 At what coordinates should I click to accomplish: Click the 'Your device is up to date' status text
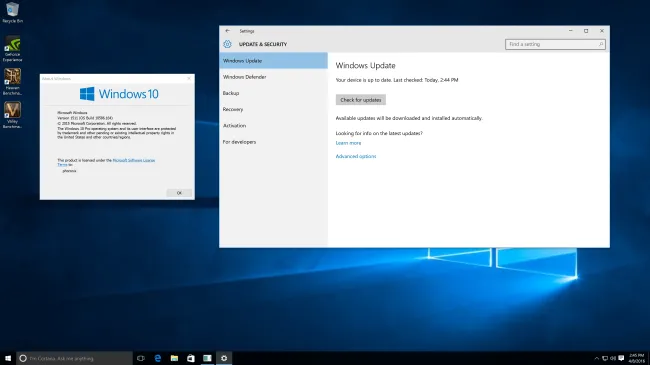pyautogui.click(x=397, y=80)
